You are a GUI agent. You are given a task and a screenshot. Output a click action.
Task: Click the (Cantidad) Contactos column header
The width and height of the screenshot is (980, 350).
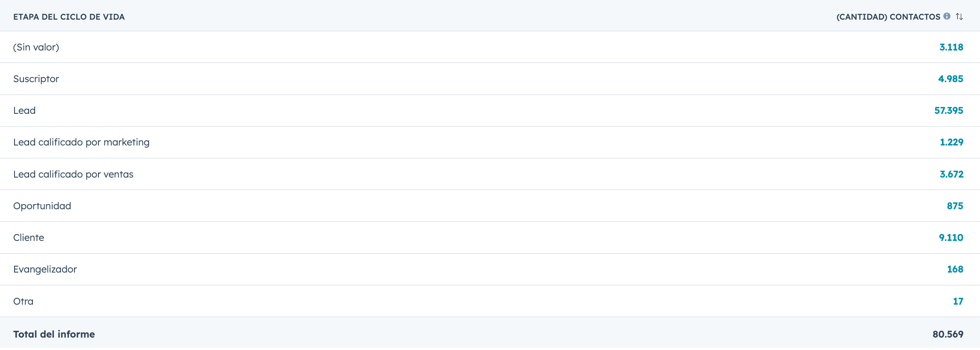point(888,17)
